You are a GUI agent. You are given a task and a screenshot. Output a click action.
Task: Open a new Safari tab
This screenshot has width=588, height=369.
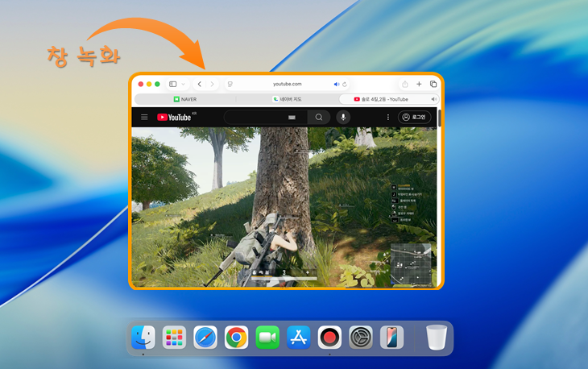(419, 84)
